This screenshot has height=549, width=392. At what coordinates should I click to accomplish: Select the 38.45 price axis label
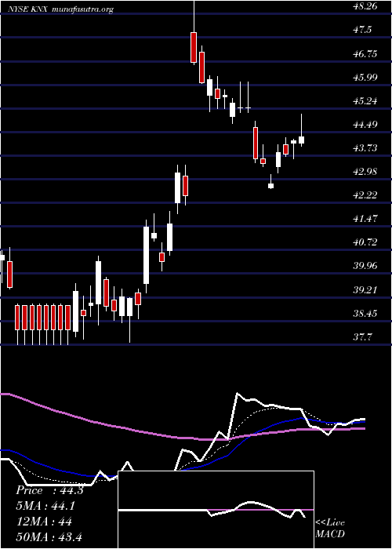(365, 314)
